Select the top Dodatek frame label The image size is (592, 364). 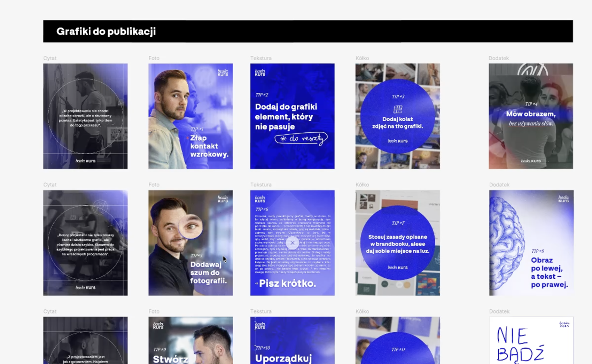pyautogui.click(x=499, y=58)
